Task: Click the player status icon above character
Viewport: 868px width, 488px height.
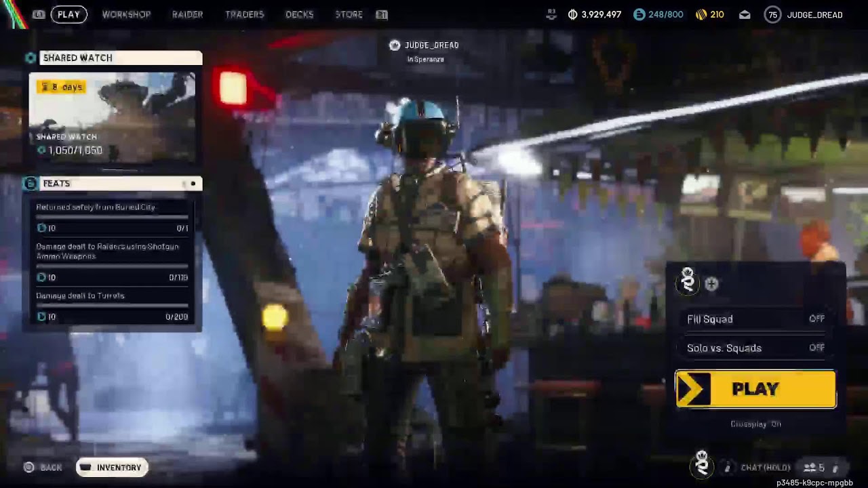Action: pyautogui.click(x=395, y=45)
